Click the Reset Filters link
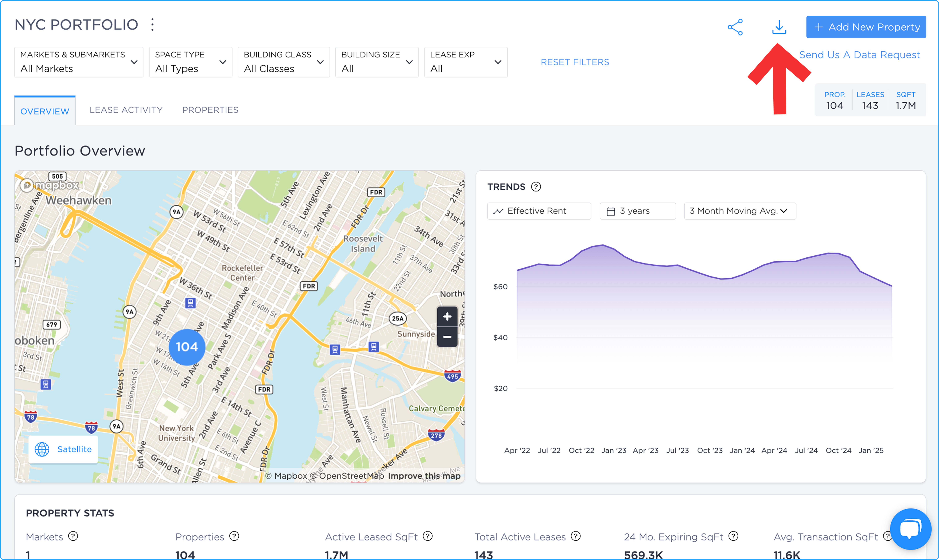Screen dimensions: 939x560 click(575, 62)
